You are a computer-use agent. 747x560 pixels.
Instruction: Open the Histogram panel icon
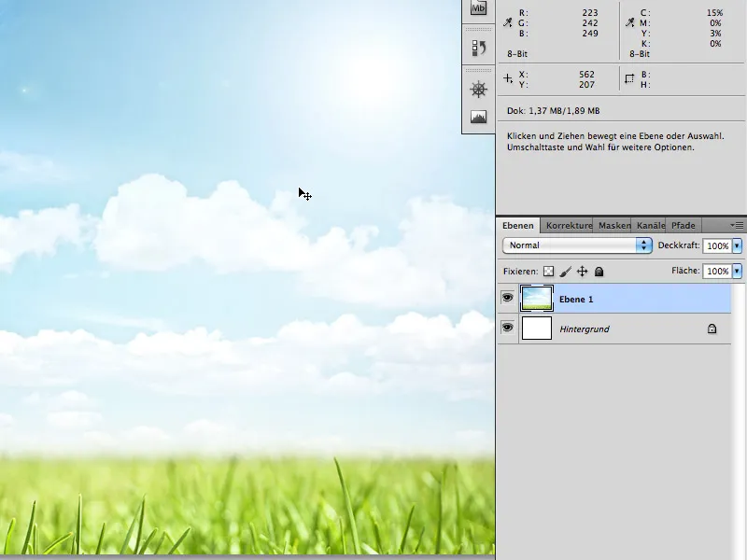[478, 117]
